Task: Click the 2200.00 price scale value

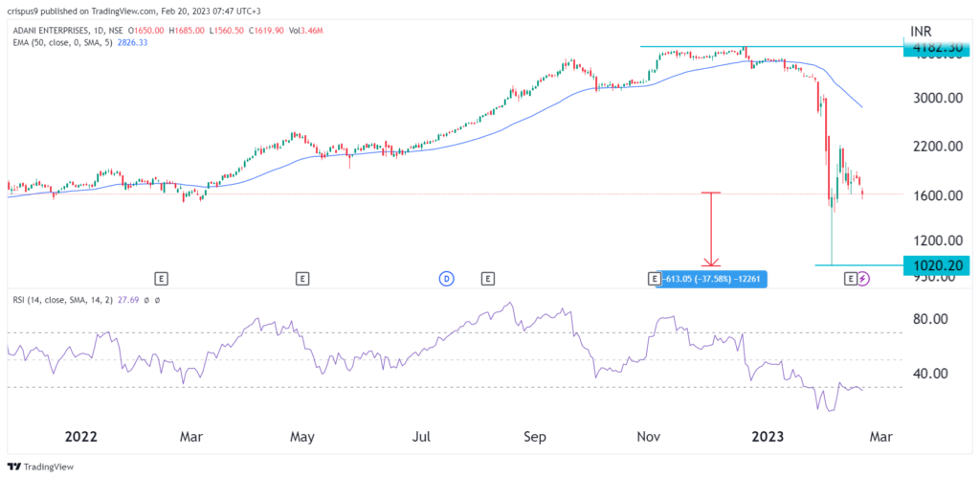Action: click(x=936, y=147)
